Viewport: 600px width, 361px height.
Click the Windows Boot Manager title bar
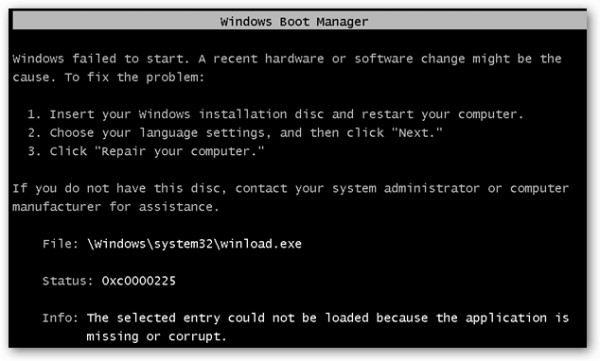point(300,21)
